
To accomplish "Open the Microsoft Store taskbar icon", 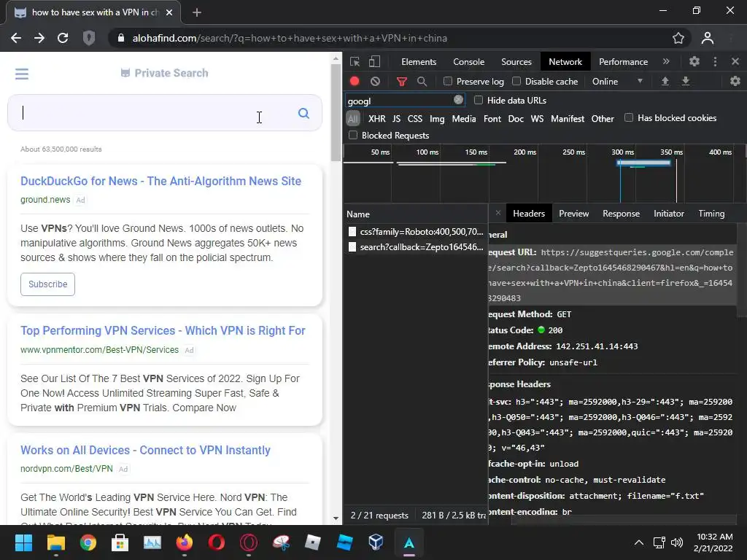I will 120,542.
